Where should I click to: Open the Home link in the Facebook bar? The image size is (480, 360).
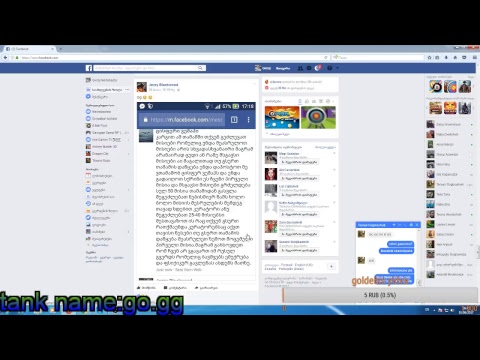pos(283,68)
